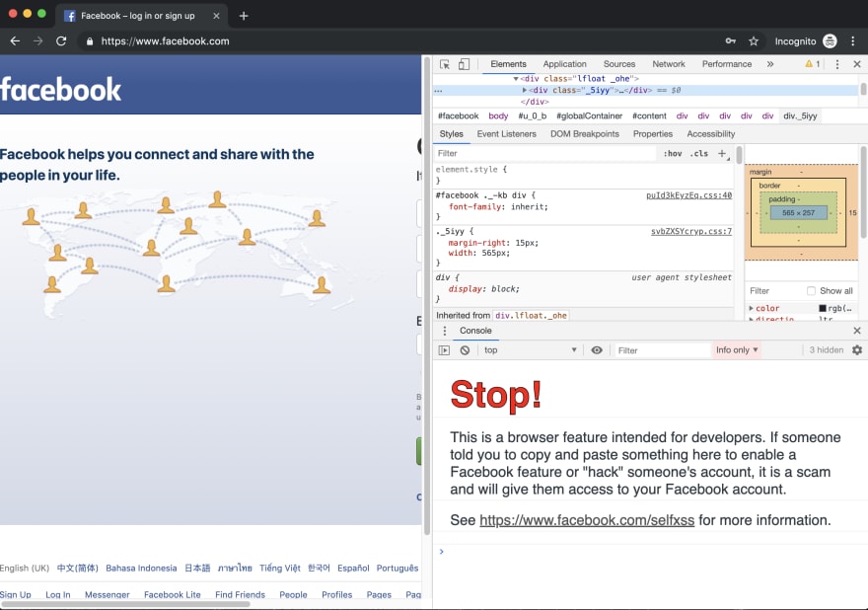Select div._5iyy in the breadcrumb
The image size is (868, 610).
pyautogui.click(x=800, y=115)
